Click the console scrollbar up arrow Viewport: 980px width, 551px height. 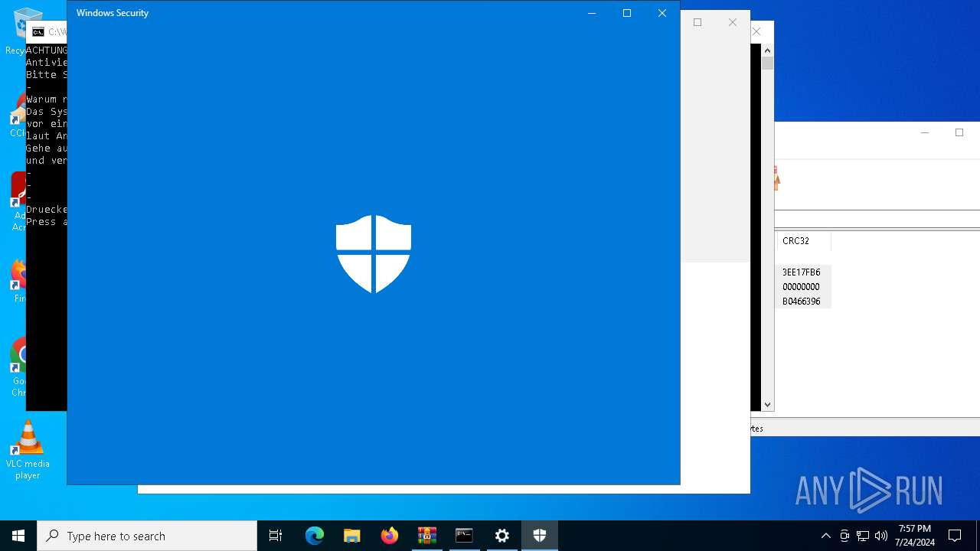767,51
